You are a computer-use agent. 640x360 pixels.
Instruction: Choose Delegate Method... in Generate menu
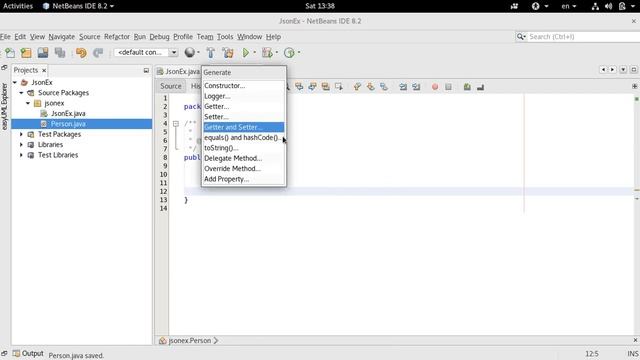click(x=244, y=158)
